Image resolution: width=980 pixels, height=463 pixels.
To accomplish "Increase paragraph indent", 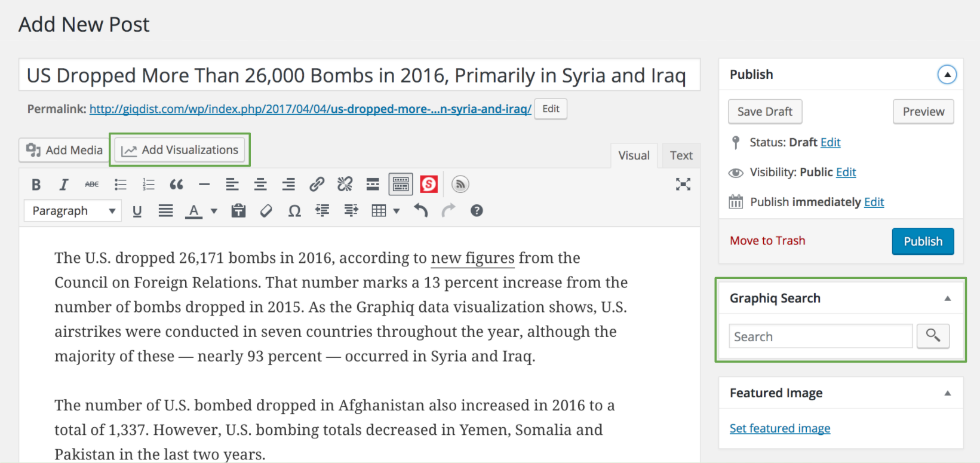I will [x=351, y=210].
